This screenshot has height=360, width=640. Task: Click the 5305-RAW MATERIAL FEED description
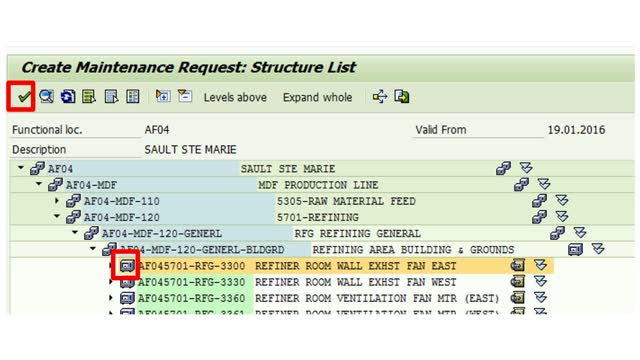tap(346, 201)
